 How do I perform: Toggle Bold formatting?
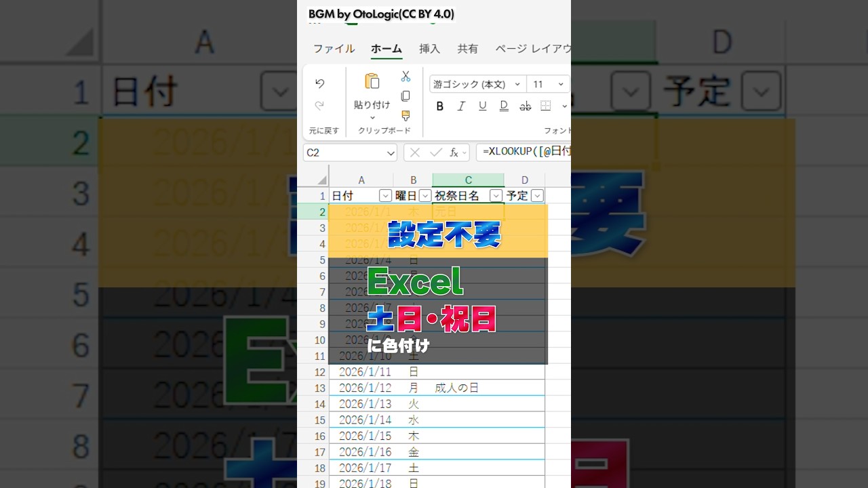[x=439, y=106]
